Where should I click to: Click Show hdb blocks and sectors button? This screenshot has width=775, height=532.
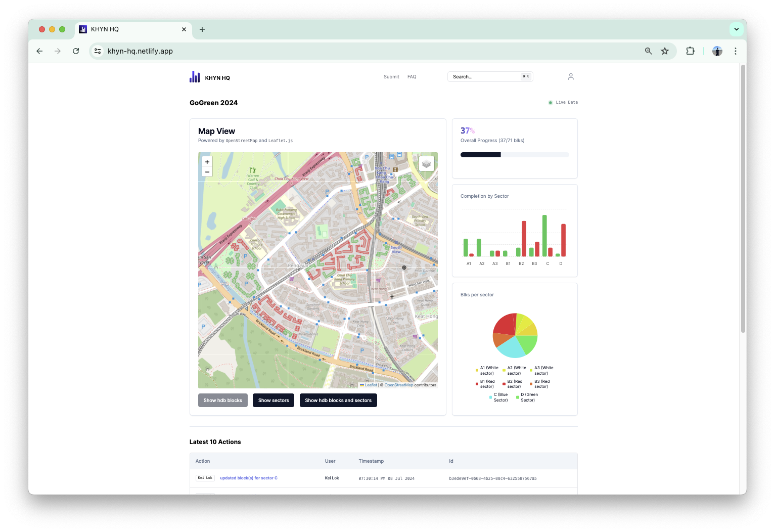pyautogui.click(x=338, y=401)
